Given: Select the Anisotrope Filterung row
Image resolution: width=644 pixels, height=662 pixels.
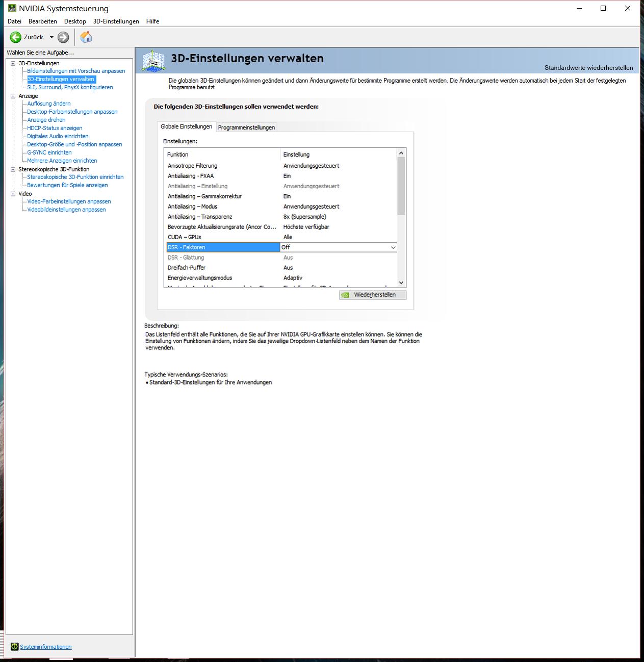Looking at the screenshot, I should point(280,166).
